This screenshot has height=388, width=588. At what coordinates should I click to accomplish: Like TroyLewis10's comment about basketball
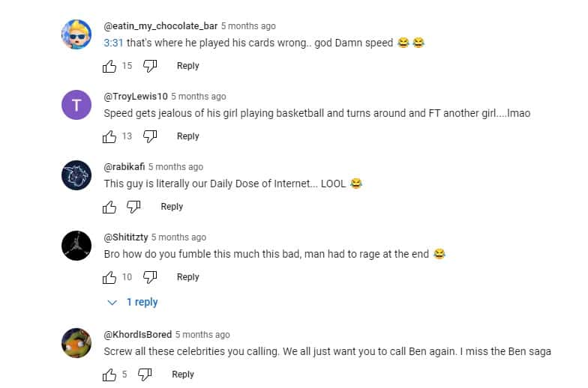click(109, 136)
